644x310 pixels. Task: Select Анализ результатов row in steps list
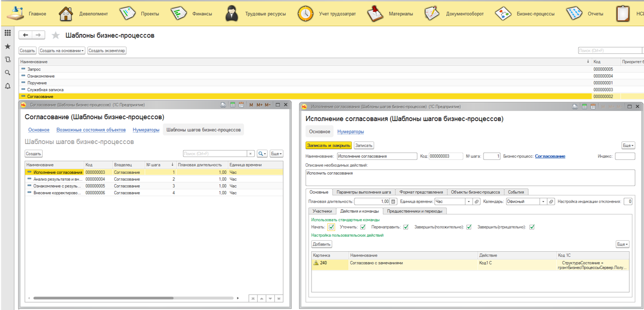154,179
